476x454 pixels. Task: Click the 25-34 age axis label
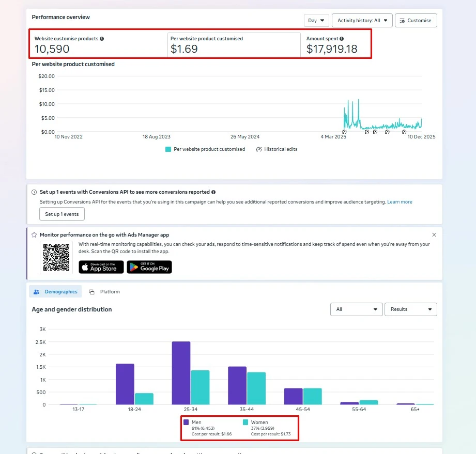pyautogui.click(x=191, y=410)
